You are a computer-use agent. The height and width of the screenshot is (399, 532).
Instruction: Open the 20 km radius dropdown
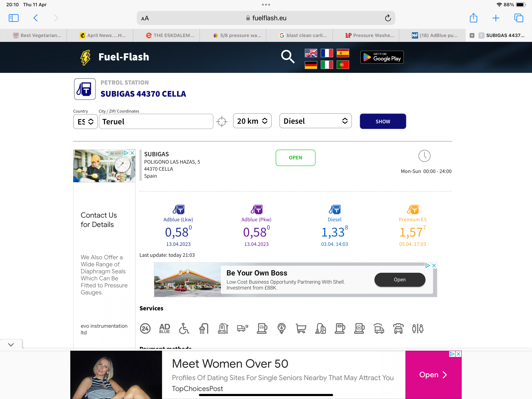pos(252,121)
